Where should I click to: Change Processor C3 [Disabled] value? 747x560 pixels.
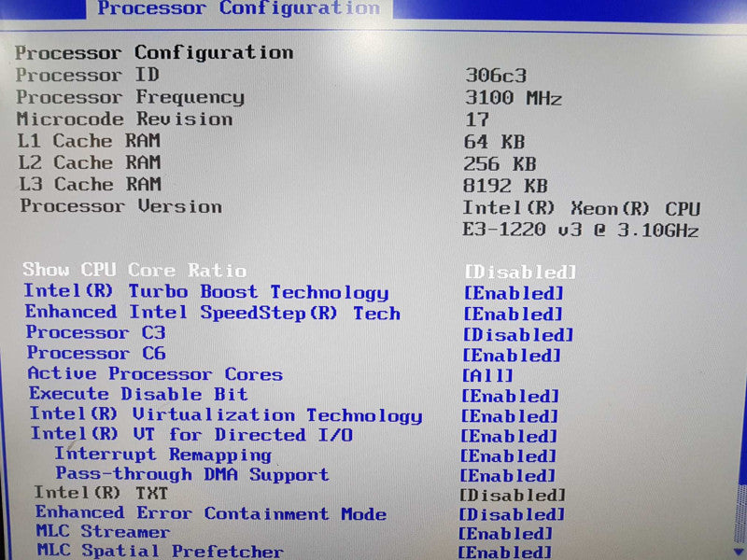point(518,335)
